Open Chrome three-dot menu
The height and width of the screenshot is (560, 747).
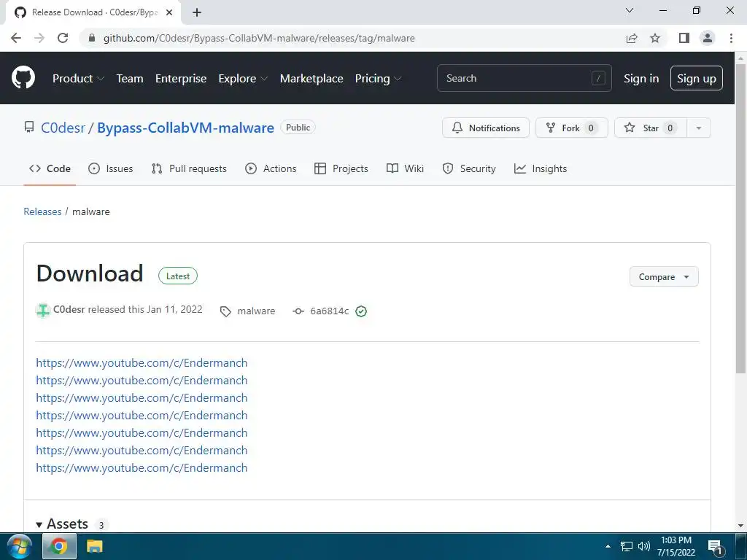[x=731, y=38]
